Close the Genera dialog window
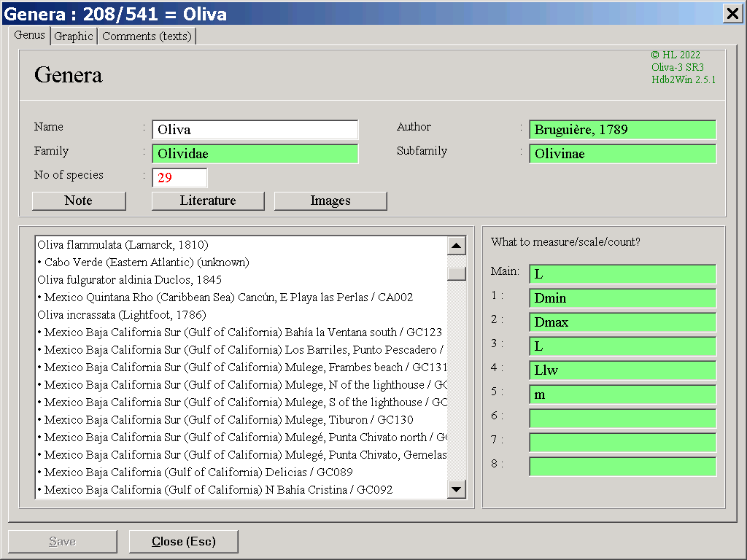This screenshot has height=560, width=747. pos(732,13)
